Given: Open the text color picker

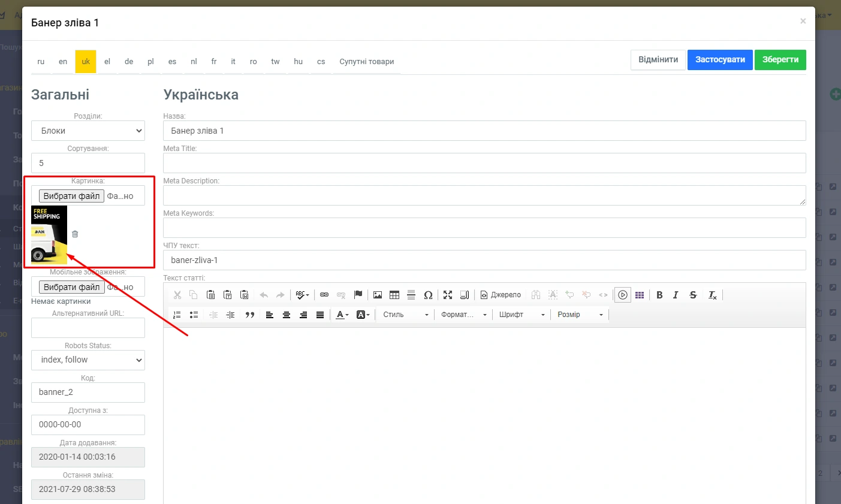Looking at the screenshot, I should [342, 315].
